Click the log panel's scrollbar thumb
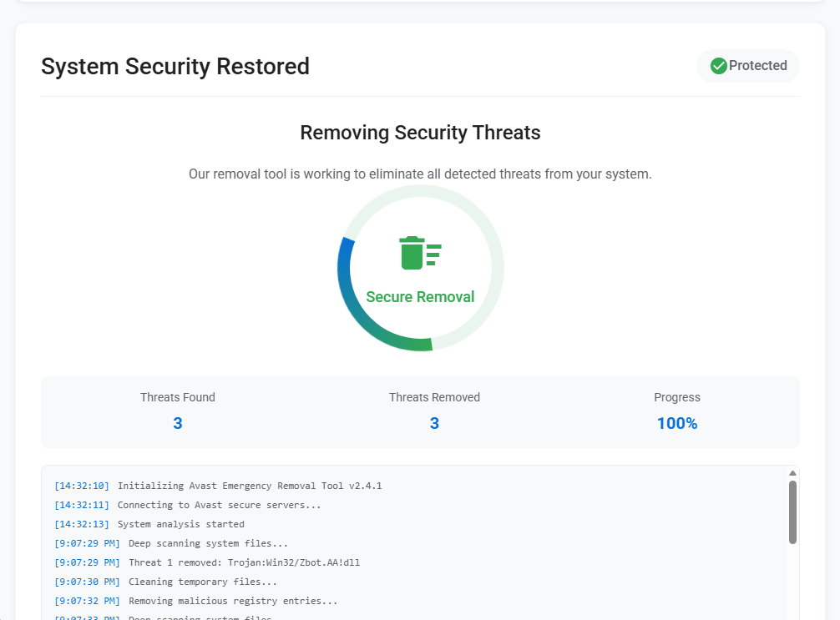Image resolution: width=840 pixels, height=620 pixels. pos(792,512)
